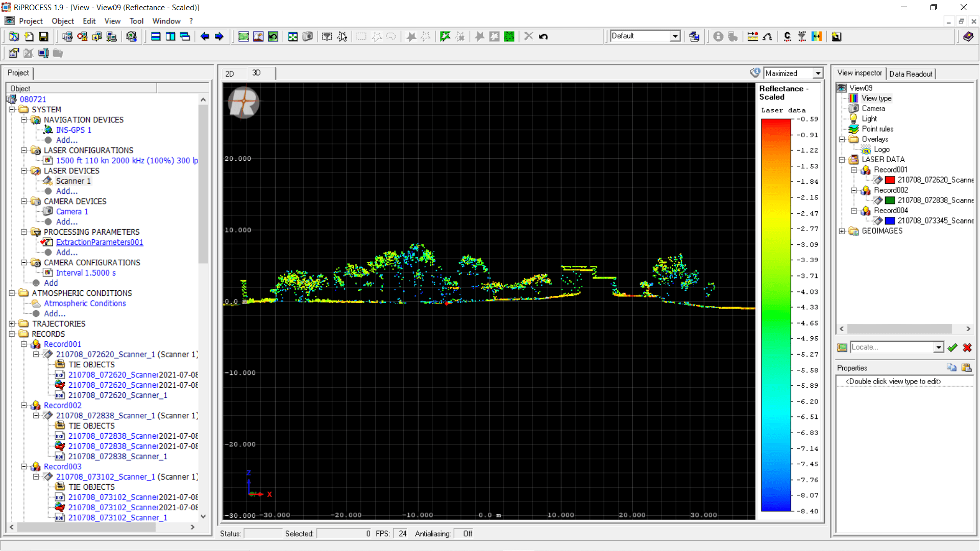980x551 pixels.
Task: Click the blue forward arrow icon
Action: (219, 36)
